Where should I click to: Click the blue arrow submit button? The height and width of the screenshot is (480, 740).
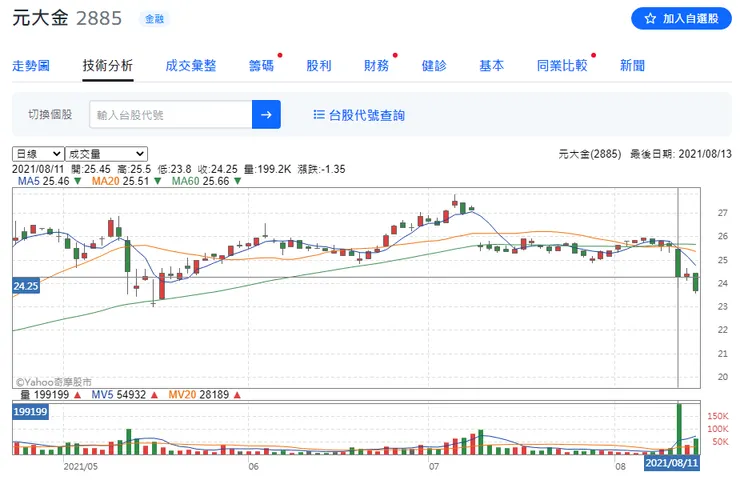tap(266, 114)
